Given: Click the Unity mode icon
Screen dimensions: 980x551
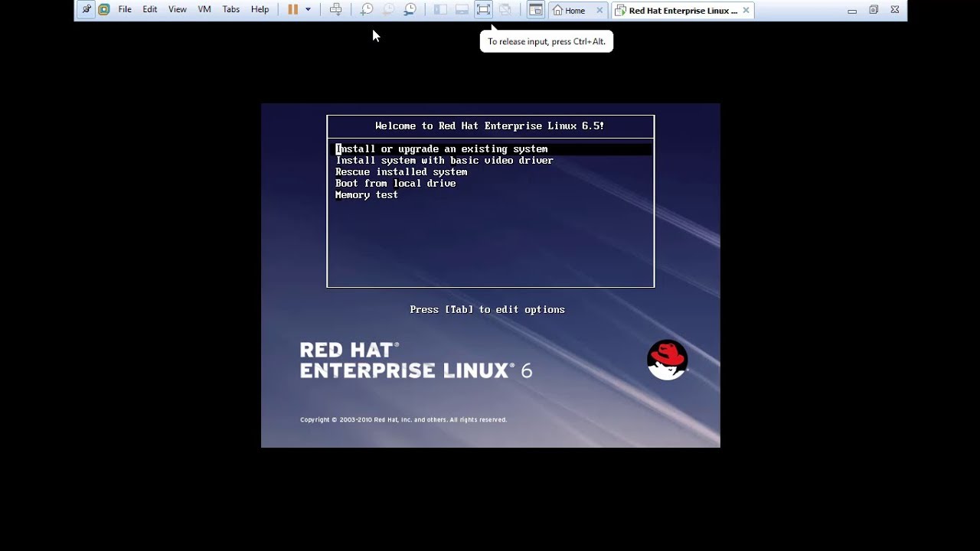Looking at the screenshot, I should 505,10.
